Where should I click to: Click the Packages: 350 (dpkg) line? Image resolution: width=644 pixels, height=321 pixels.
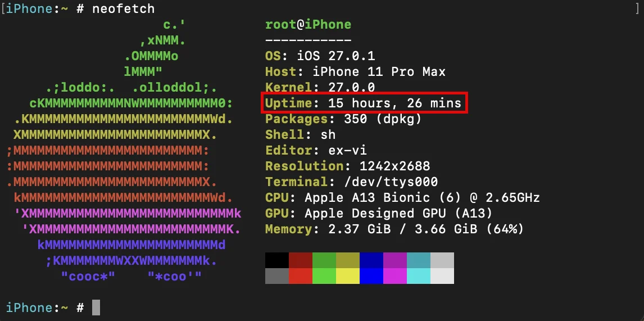(343, 119)
